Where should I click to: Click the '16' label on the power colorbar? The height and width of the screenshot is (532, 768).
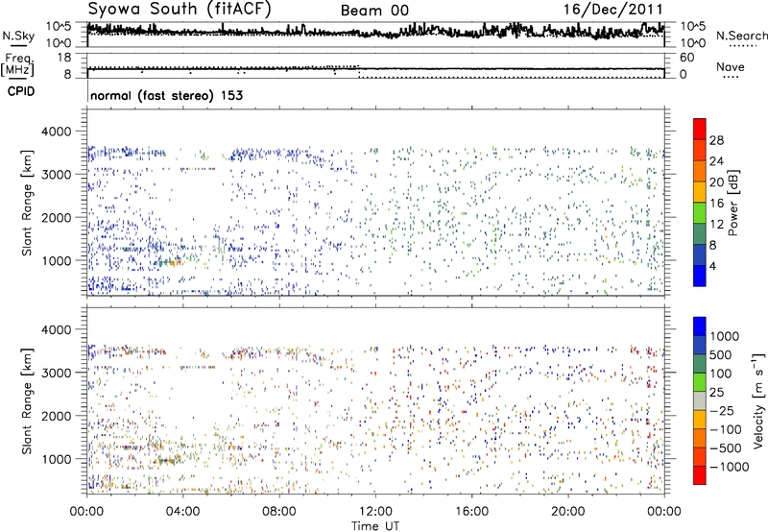716,204
